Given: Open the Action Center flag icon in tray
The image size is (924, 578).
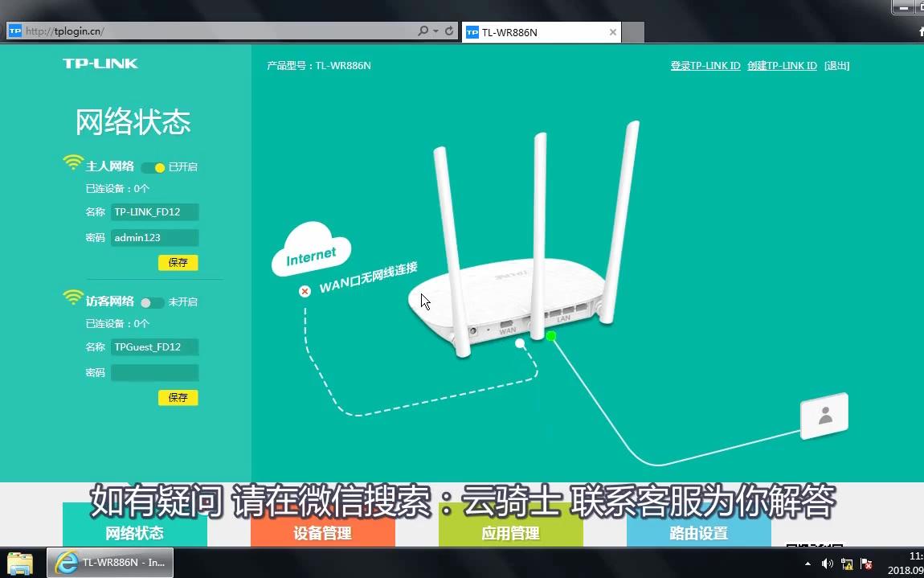Looking at the screenshot, I should 865,564.
